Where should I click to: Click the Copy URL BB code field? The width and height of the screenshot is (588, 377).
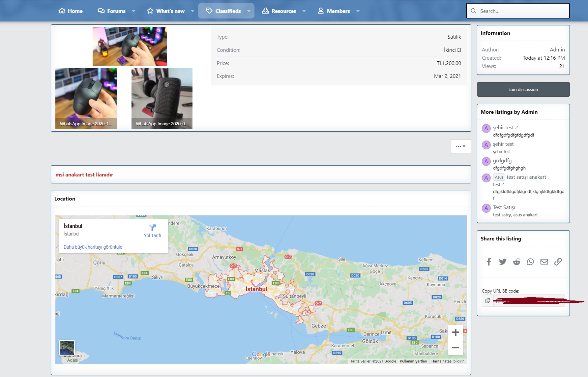pos(529,300)
